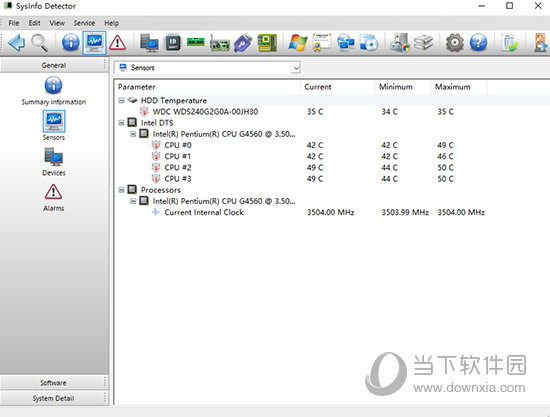The height and width of the screenshot is (417, 550).
Task: Click the exit door toolbar icon
Action: pos(541,43)
